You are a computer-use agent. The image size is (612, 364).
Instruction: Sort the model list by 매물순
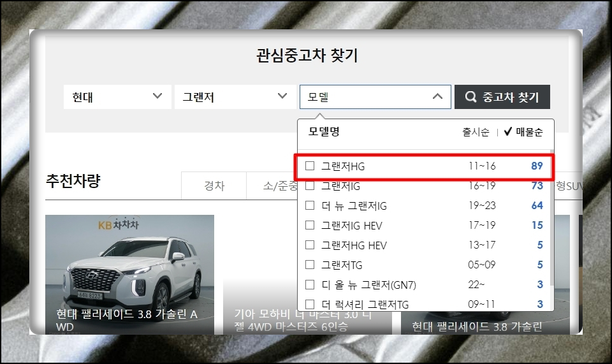tap(529, 132)
